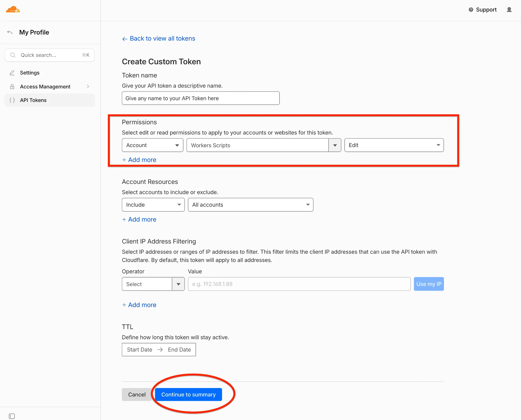Screen dimensions: 521x420
Task: Open the Workers Scripts permission dropdown
Action: point(264,145)
